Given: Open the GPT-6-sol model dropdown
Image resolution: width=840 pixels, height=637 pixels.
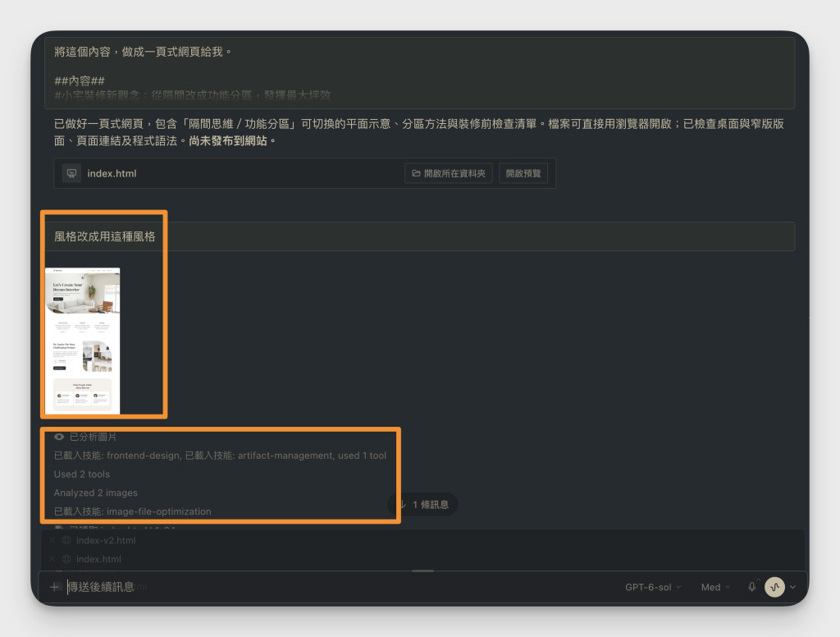Looking at the screenshot, I should click(653, 587).
